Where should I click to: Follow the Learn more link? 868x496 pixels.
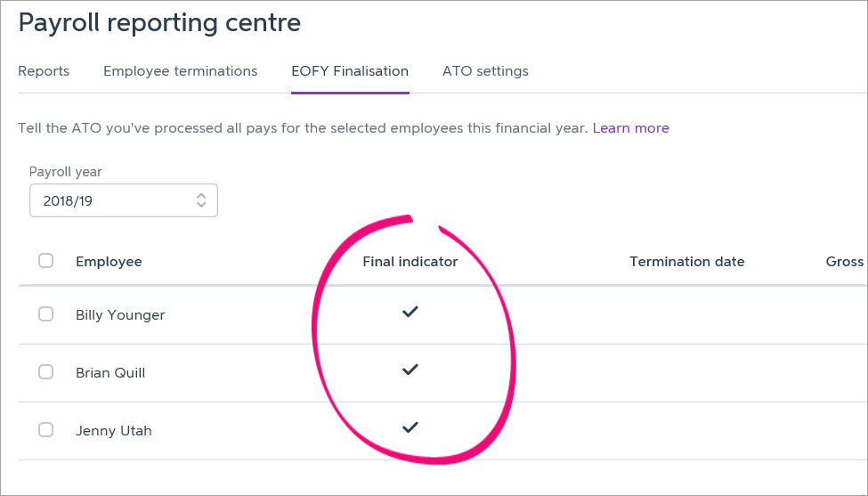[630, 128]
